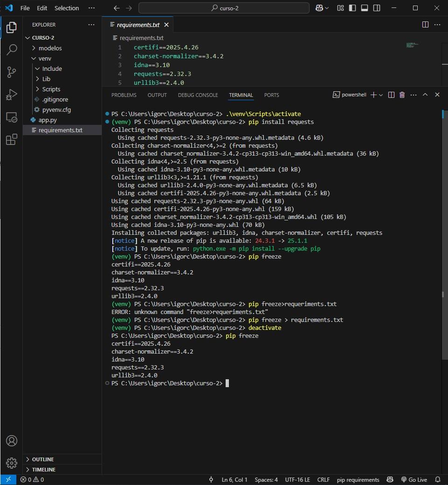The width and height of the screenshot is (448, 485).
Task: Show errors and warnings count
Action: (32, 480)
